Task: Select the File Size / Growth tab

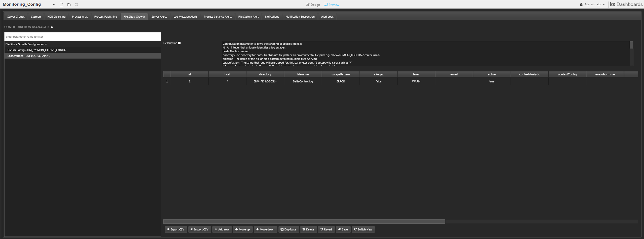Action: (134, 17)
